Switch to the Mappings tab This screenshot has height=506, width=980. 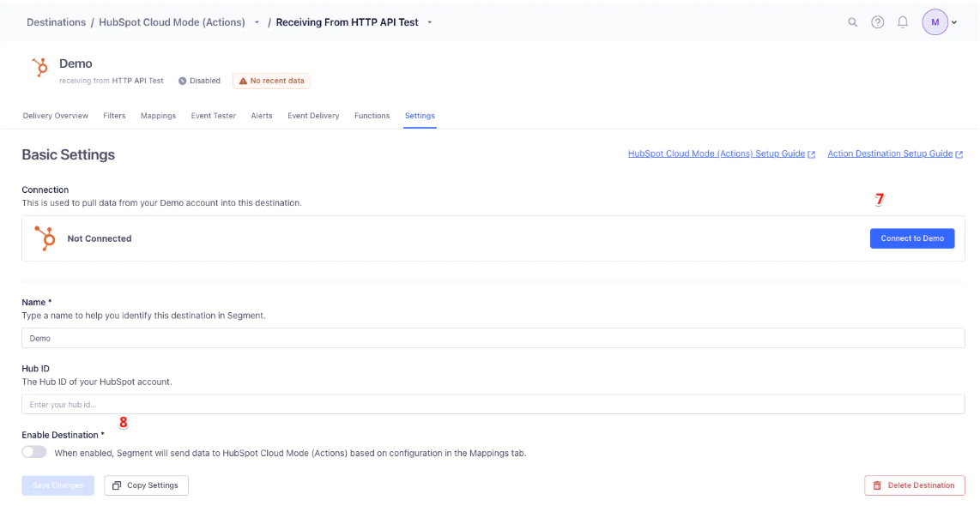coord(158,115)
